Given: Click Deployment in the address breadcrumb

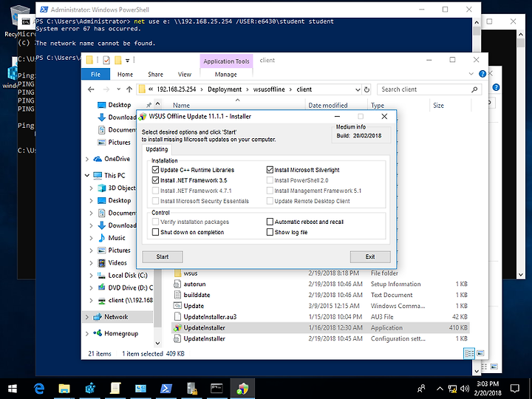Looking at the screenshot, I should [x=225, y=89].
